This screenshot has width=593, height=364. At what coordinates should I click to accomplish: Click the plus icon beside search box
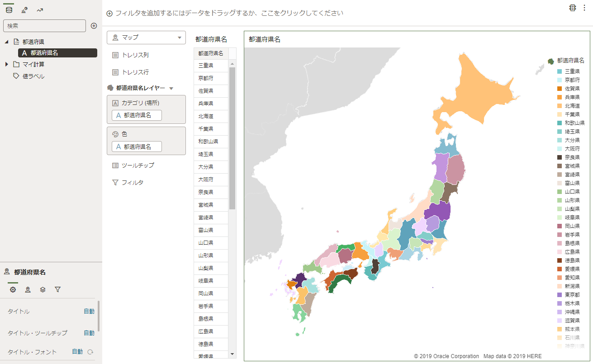click(94, 26)
